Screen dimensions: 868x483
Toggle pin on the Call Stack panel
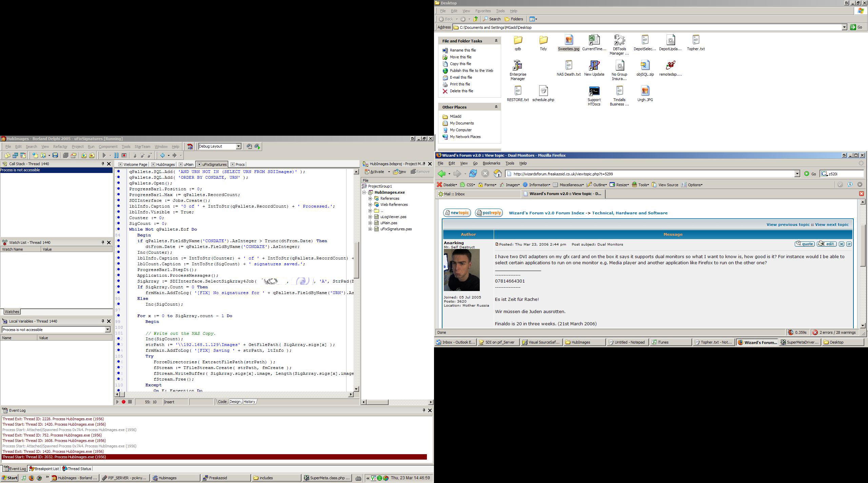[x=103, y=164]
